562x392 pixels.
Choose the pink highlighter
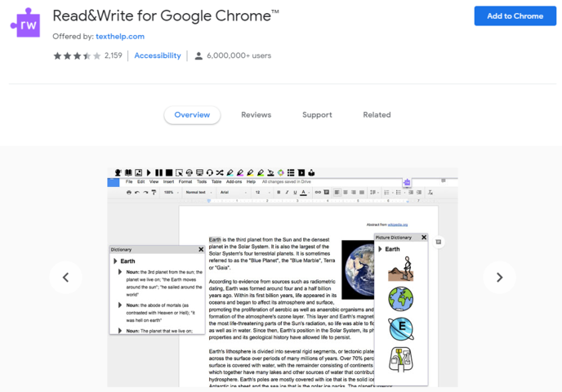[240, 172]
